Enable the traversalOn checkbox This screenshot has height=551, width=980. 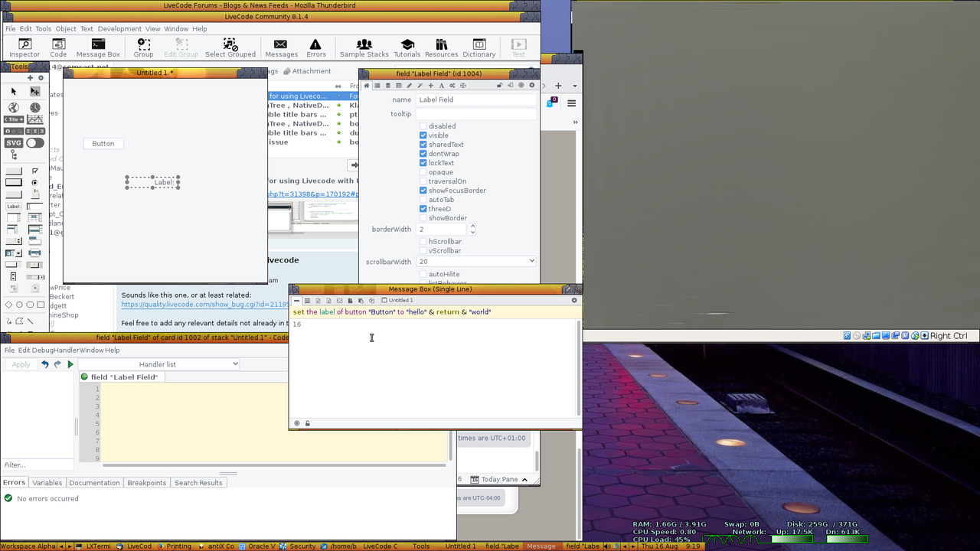click(423, 181)
